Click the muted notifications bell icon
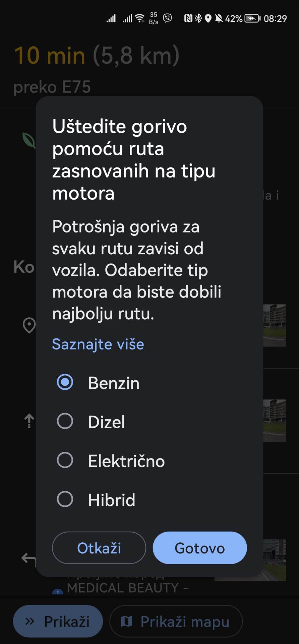299x644 pixels. point(220,18)
